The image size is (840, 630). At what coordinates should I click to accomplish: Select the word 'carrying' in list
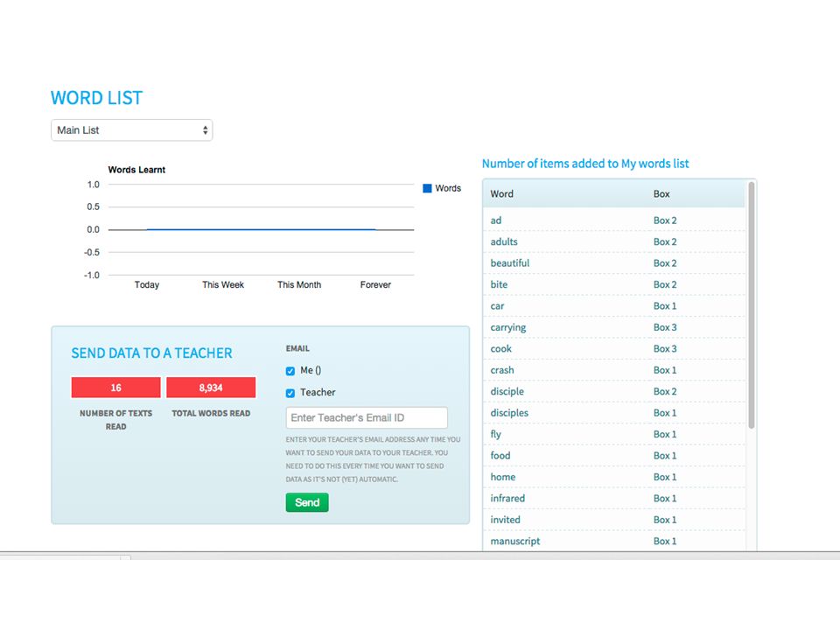coord(508,327)
